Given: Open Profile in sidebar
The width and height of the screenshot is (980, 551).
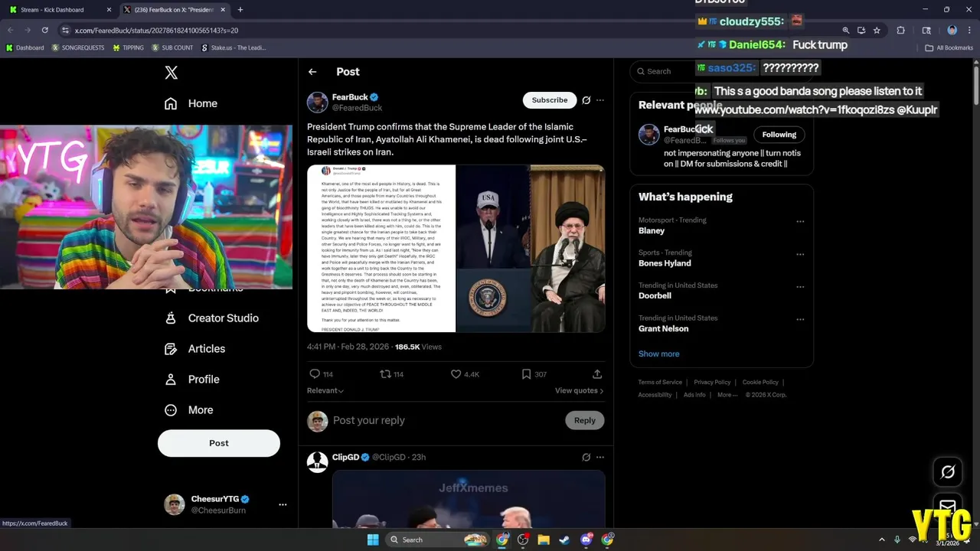Looking at the screenshot, I should [192, 380].
